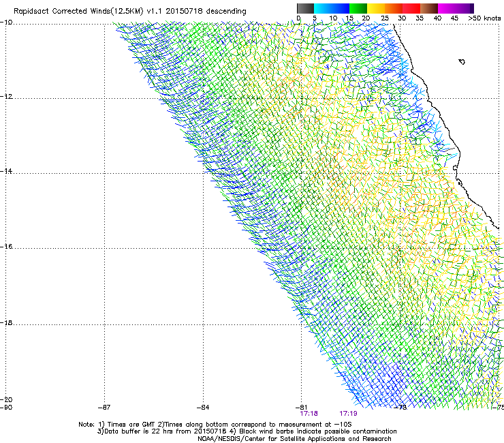Click the latitude label "-14"
504x443 pixels.
point(6,171)
